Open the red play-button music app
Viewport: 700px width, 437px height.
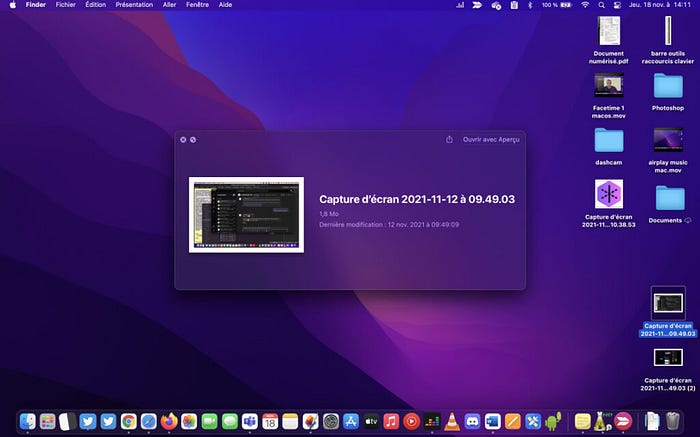pos(412,421)
